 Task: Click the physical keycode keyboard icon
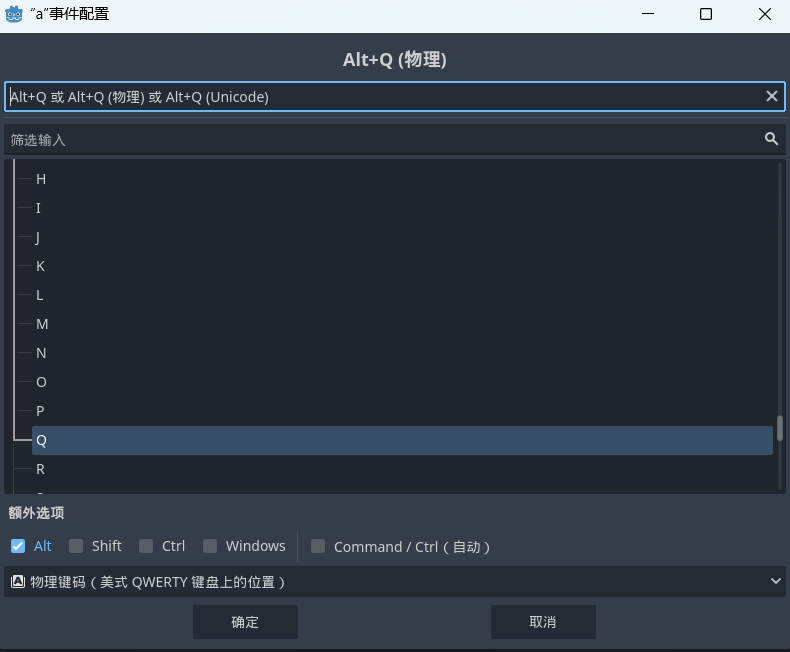(x=18, y=581)
